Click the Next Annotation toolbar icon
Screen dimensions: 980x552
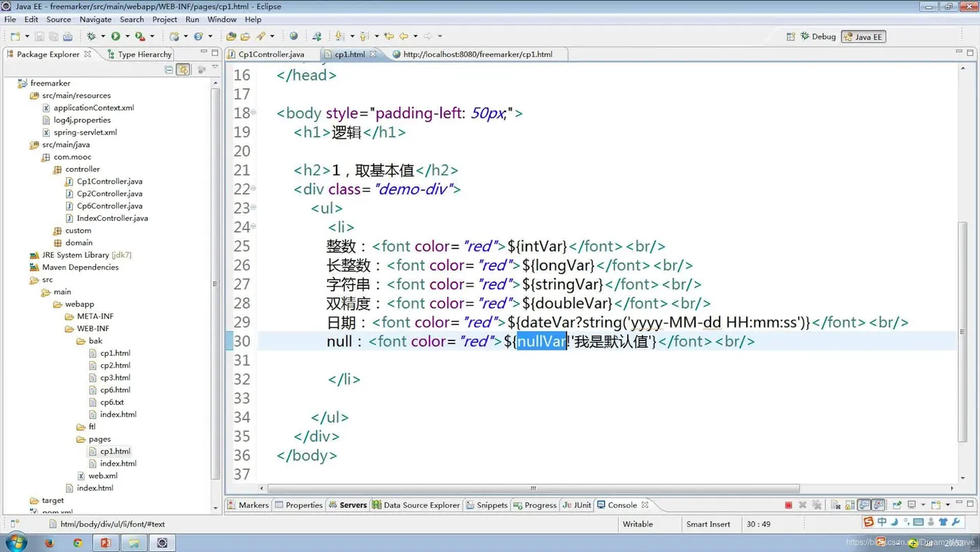339,36
